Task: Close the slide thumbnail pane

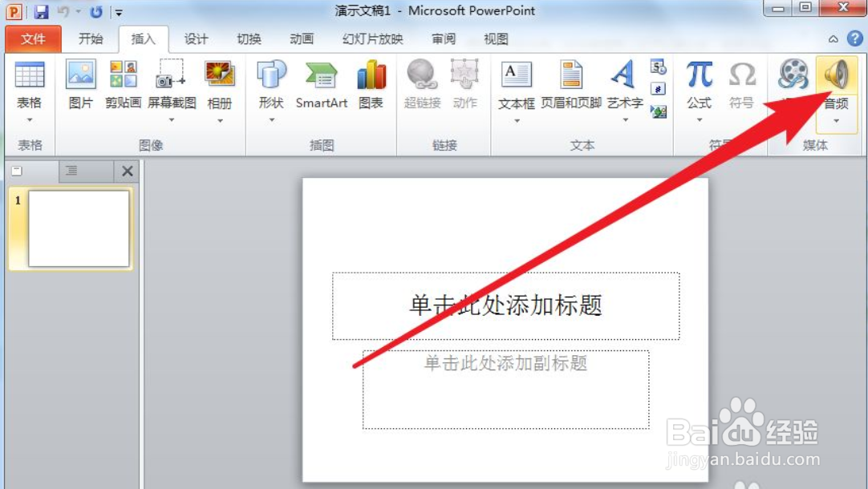Action: tap(126, 171)
